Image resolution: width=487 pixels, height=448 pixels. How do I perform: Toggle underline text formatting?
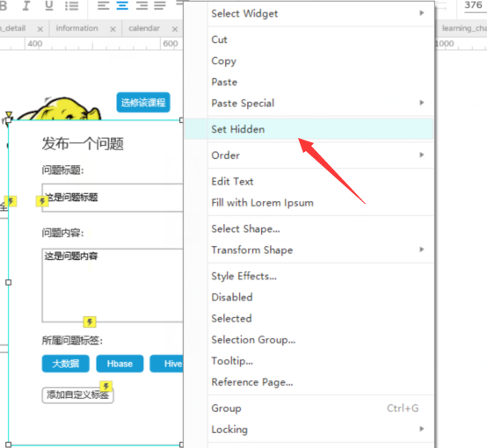[49, 5]
